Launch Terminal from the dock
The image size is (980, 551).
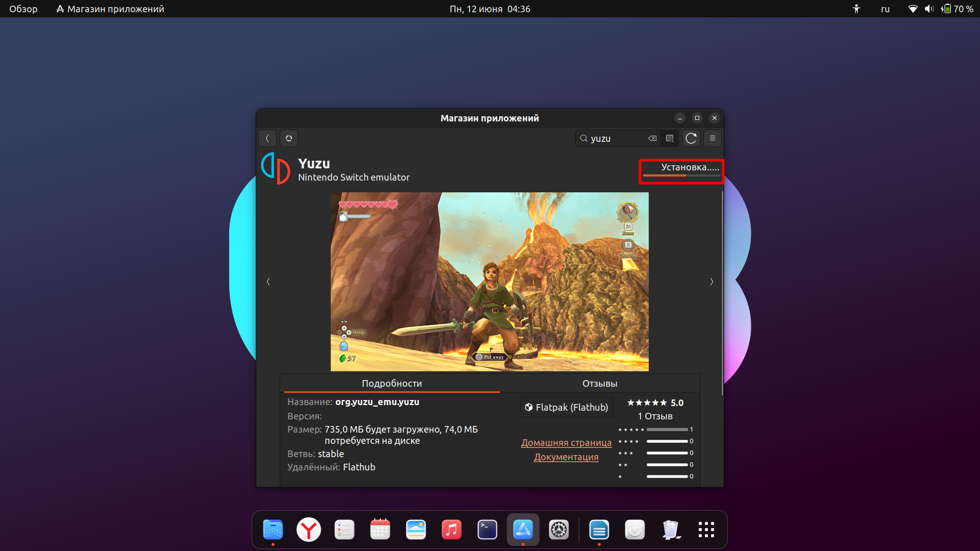[487, 530]
